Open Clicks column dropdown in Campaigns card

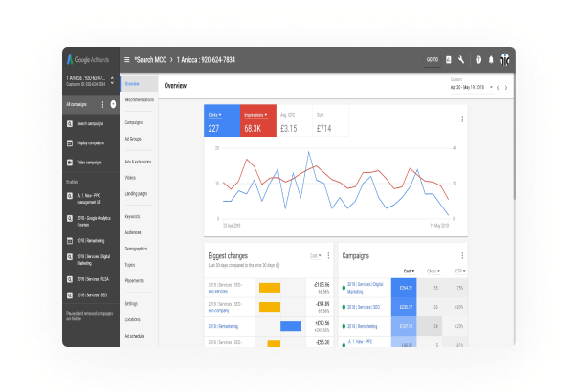tap(433, 271)
